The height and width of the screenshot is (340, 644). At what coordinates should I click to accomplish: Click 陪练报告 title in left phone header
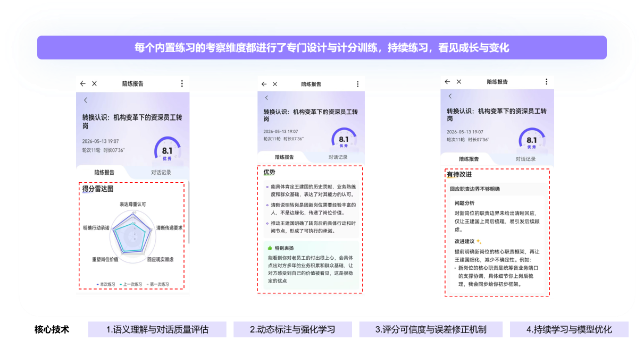[132, 83]
